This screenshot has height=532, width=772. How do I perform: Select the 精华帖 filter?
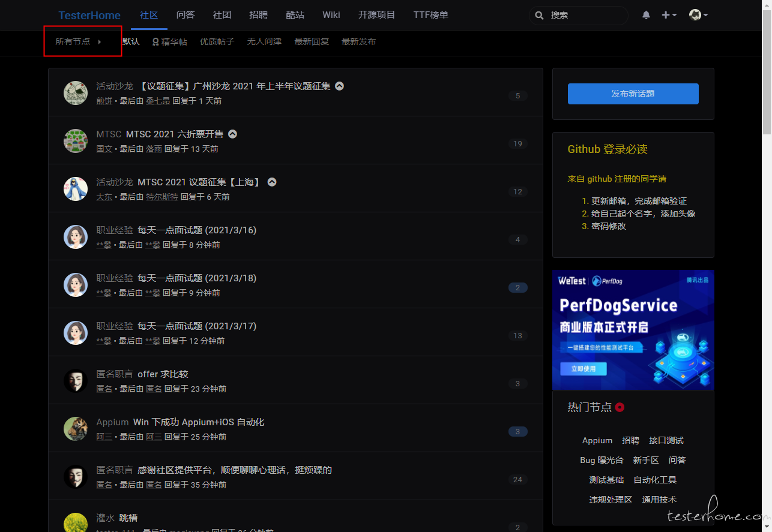tap(169, 41)
